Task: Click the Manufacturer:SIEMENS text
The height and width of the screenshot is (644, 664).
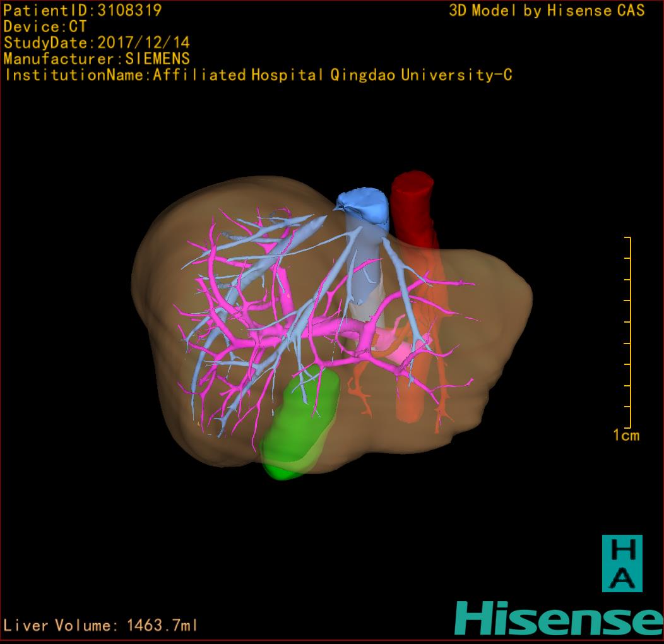Action: pos(97,59)
